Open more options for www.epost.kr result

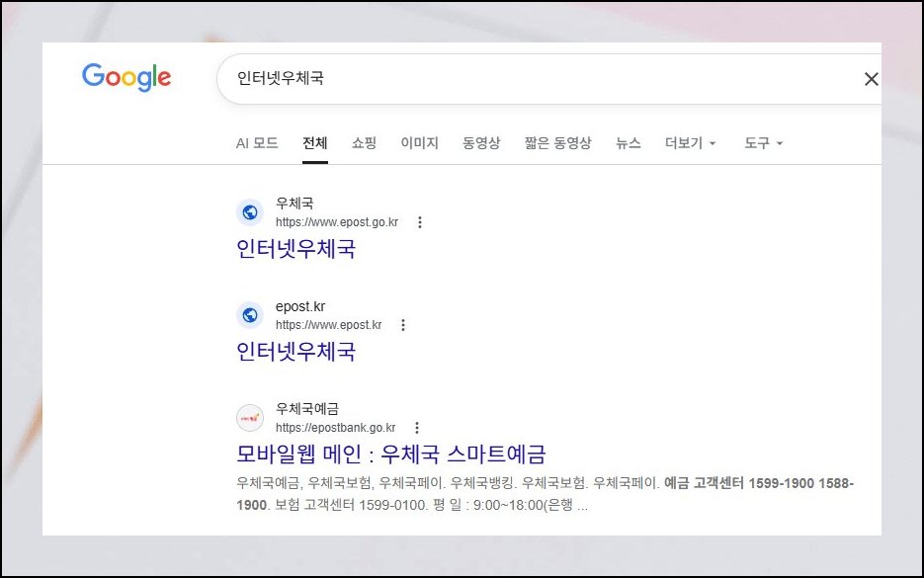click(403, 325)
